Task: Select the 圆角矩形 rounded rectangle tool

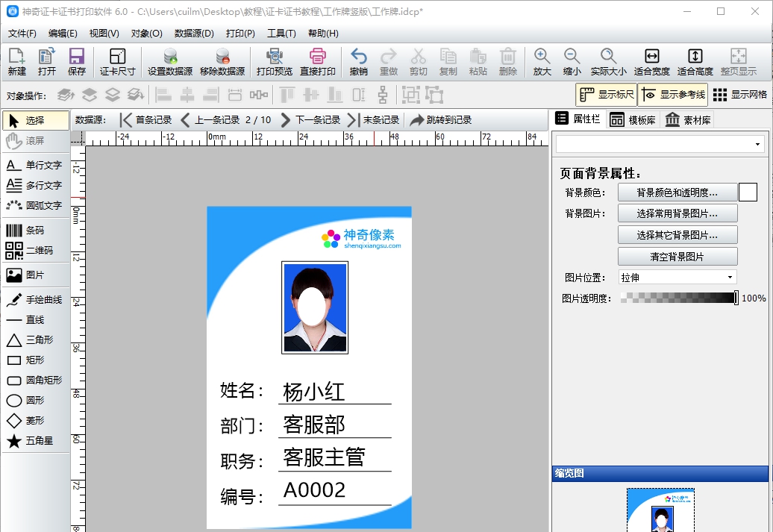Action: [34, 381]
